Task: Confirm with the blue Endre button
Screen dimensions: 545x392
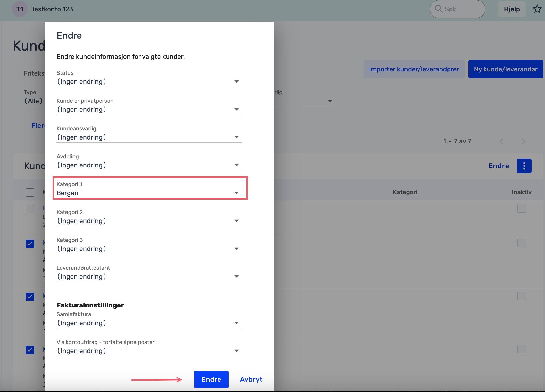Action: (x=211, y=379)
